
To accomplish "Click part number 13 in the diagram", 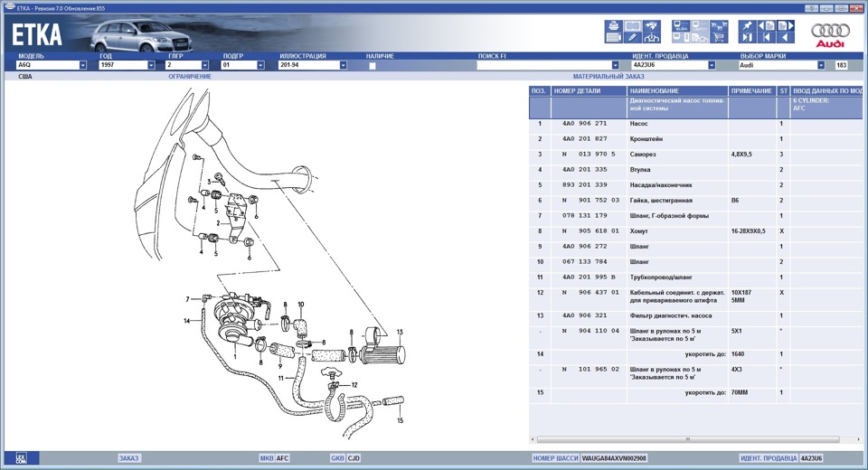I will 400,332.
